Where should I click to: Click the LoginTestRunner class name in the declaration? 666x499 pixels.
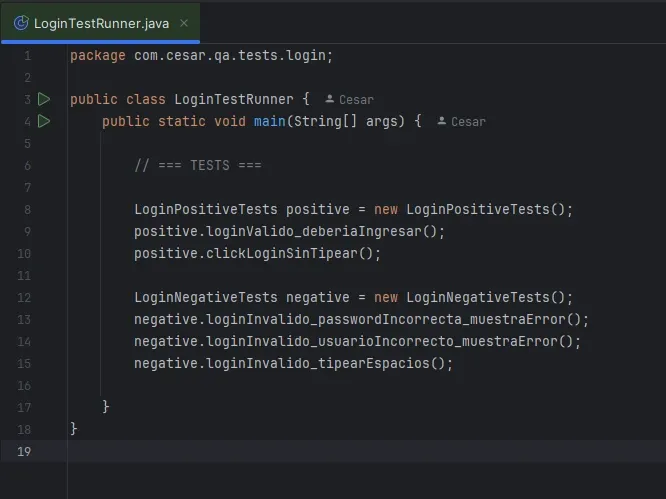[234, 99]
